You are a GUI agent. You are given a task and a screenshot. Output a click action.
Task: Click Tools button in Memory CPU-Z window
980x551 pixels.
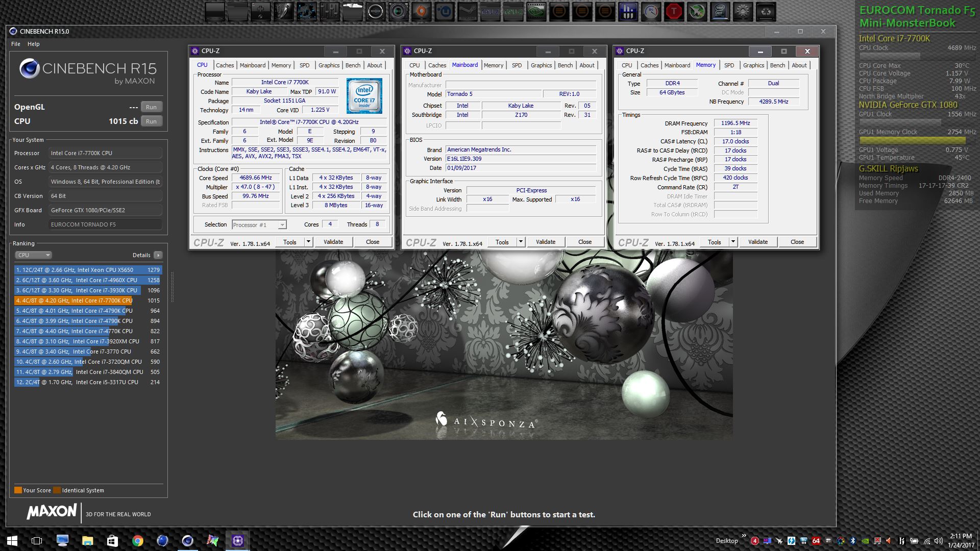(x=715, y=242)
